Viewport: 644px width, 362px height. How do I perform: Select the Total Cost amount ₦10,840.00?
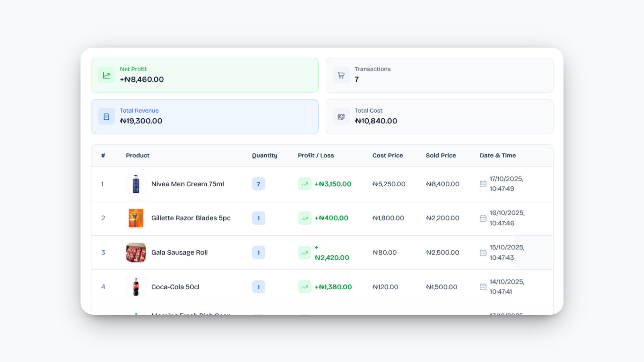(x=376, y=121)
